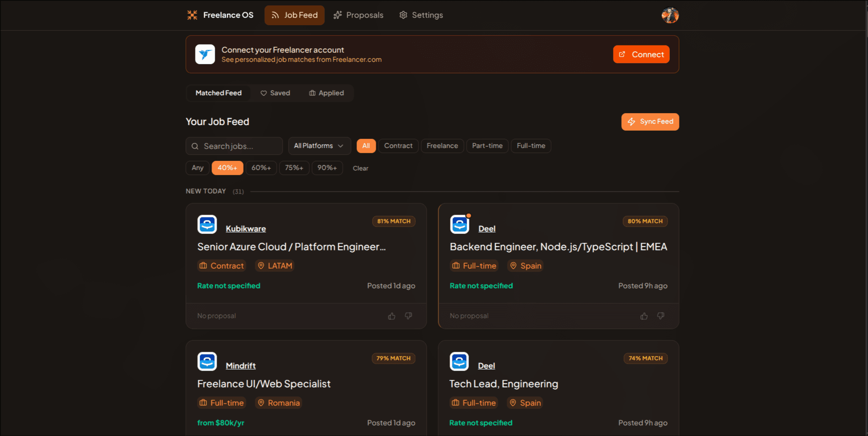Click the LATAM location tag
This screenshot has width=868, height=436.
click(x=275, y=266)
